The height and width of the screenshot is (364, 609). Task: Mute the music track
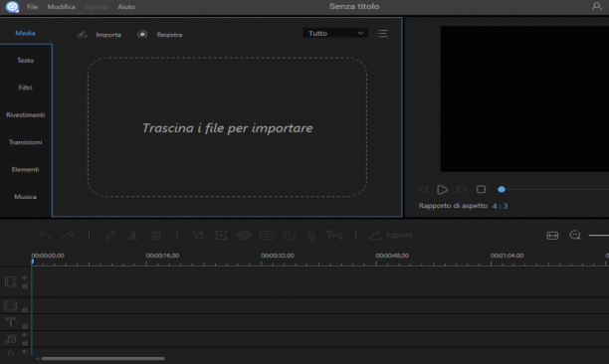pyautogui.click(x=25, y=335)
